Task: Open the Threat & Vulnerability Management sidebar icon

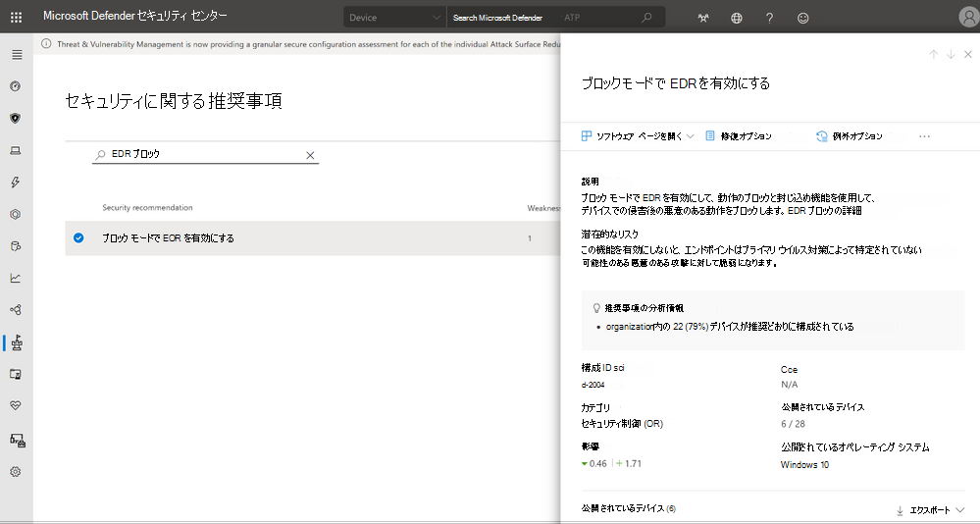Action: tap(17, 342)
